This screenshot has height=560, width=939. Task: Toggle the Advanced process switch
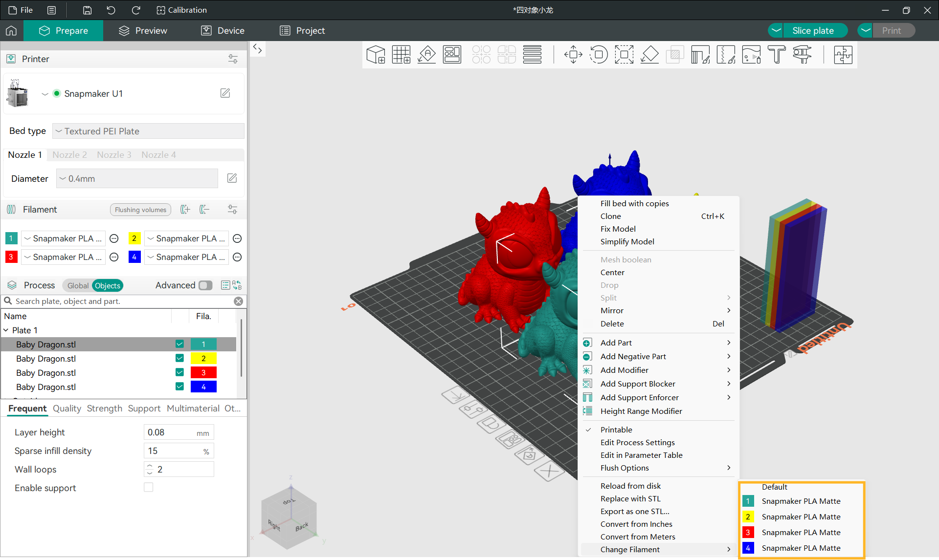click(x=205, y=285)
